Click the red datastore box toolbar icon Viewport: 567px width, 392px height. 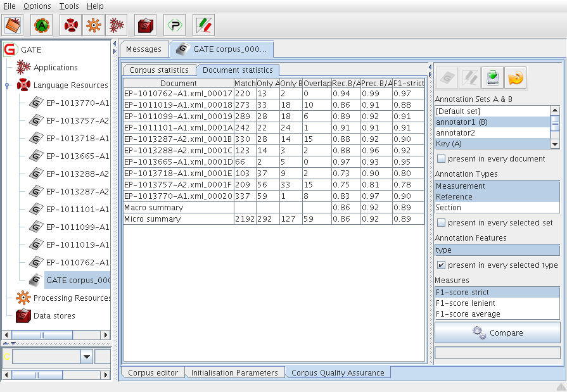pos(146,25)
